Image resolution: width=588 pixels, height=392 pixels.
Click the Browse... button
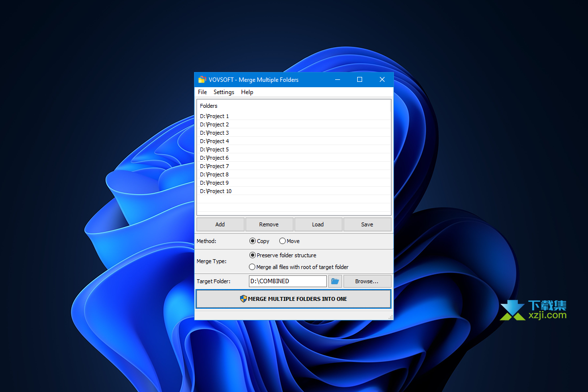pyautogui.click(x=367, y=281)
